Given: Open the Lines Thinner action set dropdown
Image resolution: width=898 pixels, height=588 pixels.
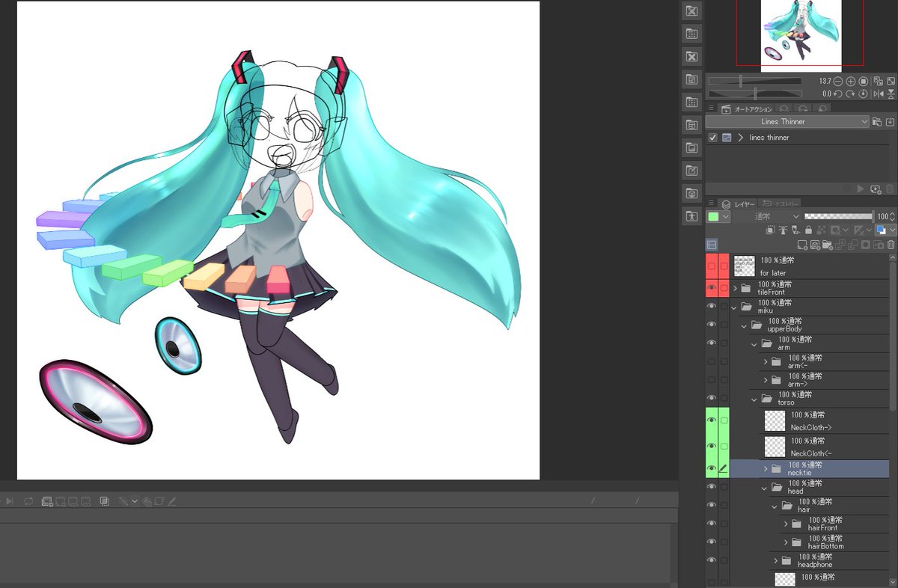Looking at the screenshot, I should [x=788, y=122].
